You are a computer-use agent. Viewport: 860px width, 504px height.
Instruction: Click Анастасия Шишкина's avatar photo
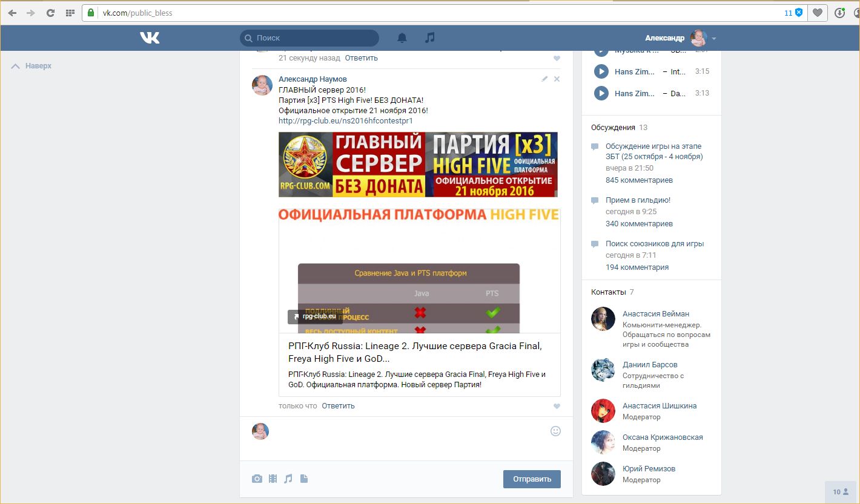pyautogui.click(x=603, y=411)
